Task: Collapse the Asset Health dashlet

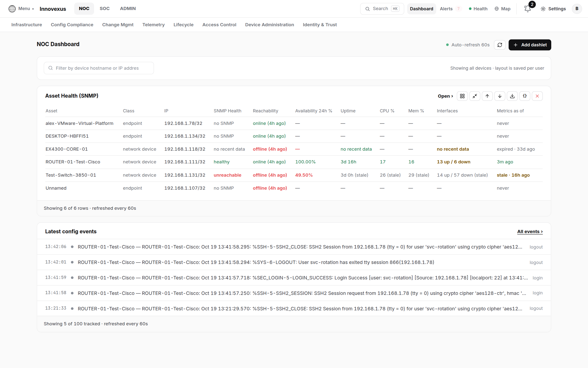Action: click(x=475, y=96)
